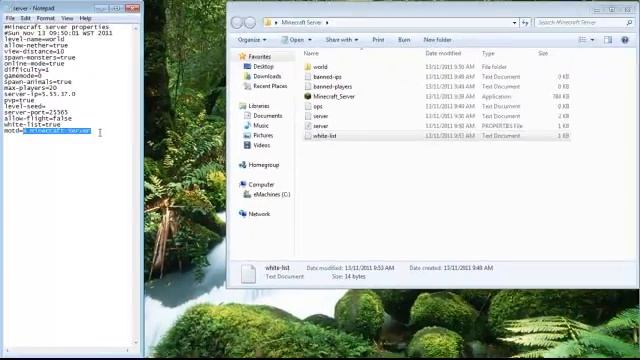Open the Pictures library
Image resolution: width=640 pixels, height=360 pixels.
[x=263, y=136]
